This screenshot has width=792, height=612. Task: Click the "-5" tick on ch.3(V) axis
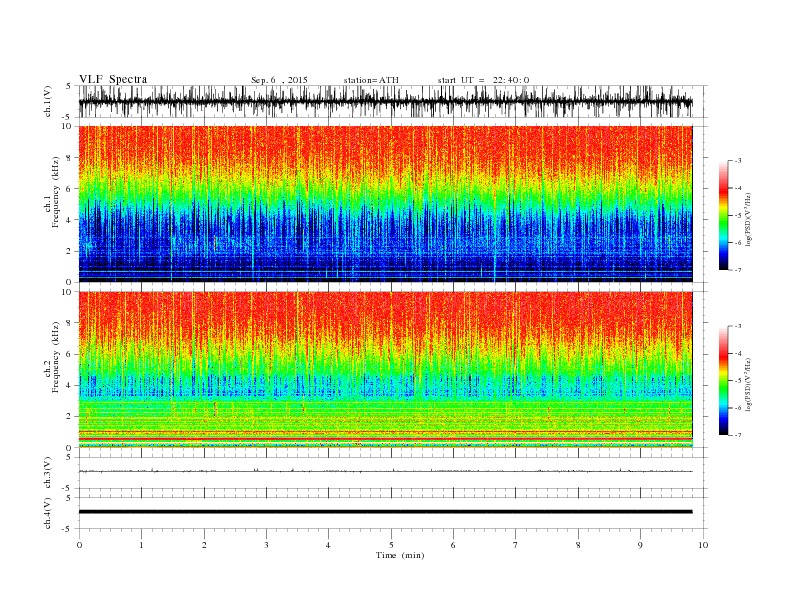click(67, 488)
